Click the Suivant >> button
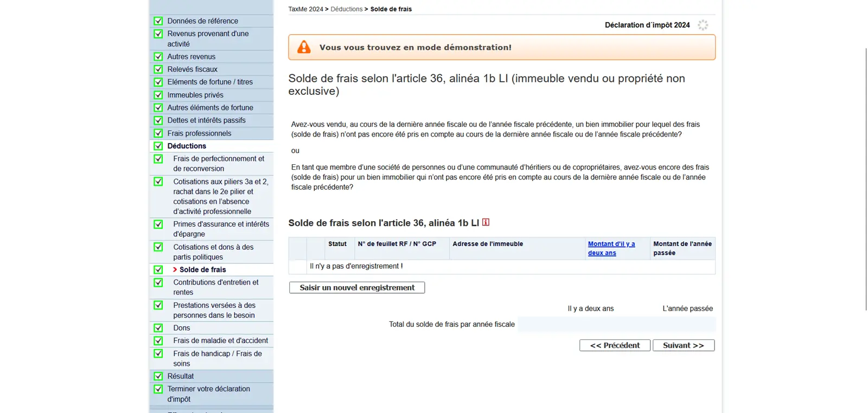868x413 pixels. [683, 345]
